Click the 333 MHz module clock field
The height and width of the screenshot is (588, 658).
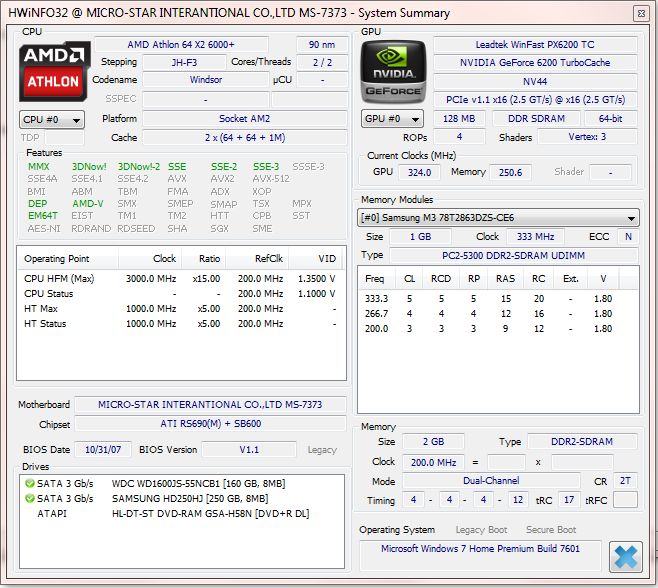click(x=535, y=237)
